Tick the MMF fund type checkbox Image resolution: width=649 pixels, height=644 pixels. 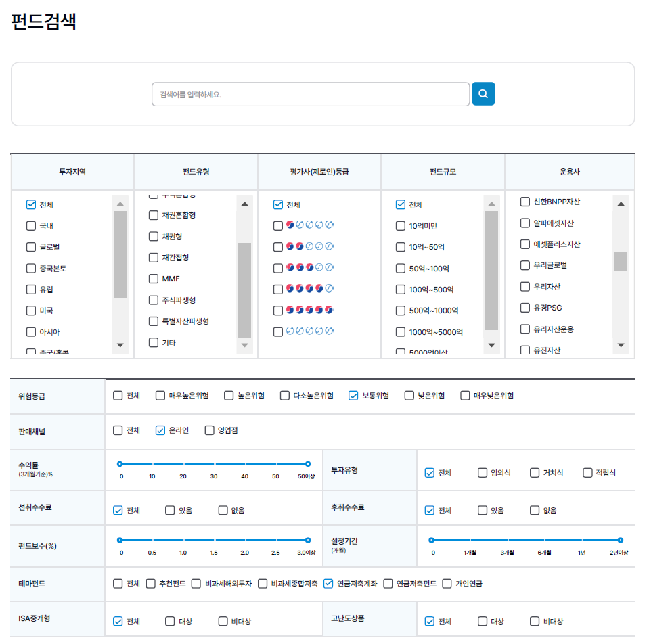pyautogui.click(x=154, y=279)
